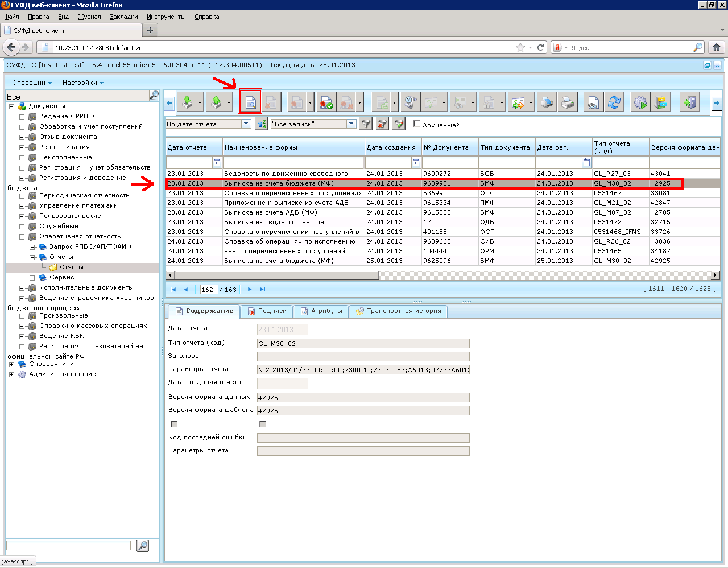
Task: Click the import document toolbar icon
Action: pyautogui.click(x=187, y=103)
